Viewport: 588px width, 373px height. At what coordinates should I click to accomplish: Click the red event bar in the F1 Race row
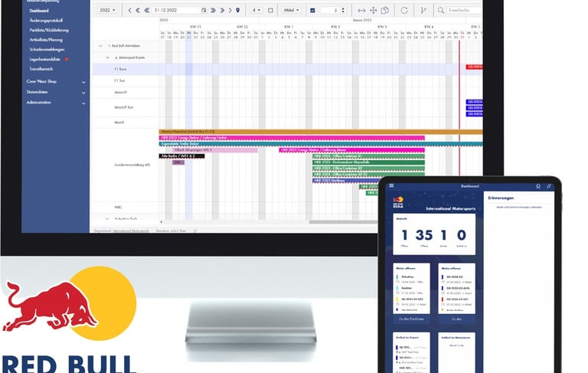[x=474, y=67]
